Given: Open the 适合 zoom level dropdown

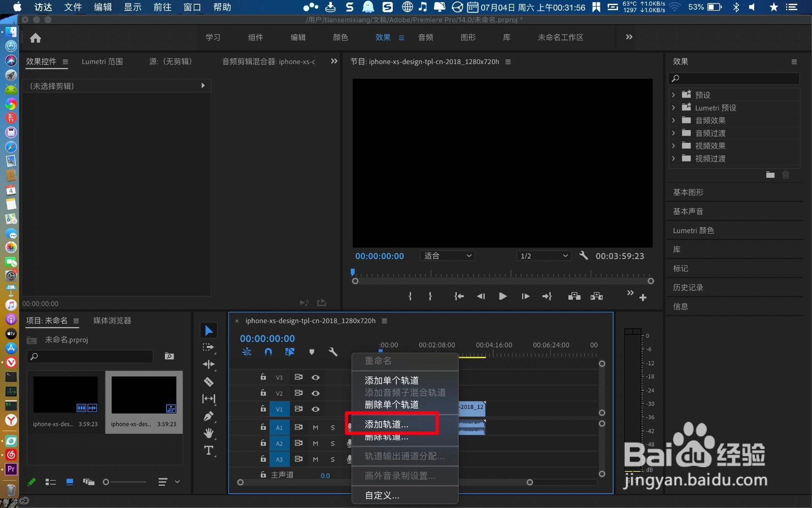Looking at the screenshot, I should pyautogui.click(x=447, y=256).
